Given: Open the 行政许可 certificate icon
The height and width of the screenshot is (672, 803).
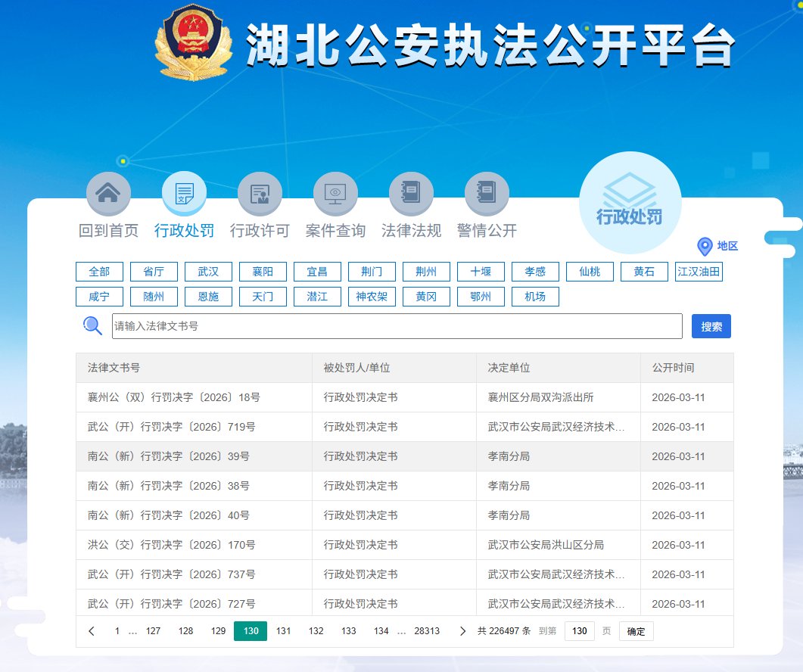Looking at the screenshot, I should (260, 193).
